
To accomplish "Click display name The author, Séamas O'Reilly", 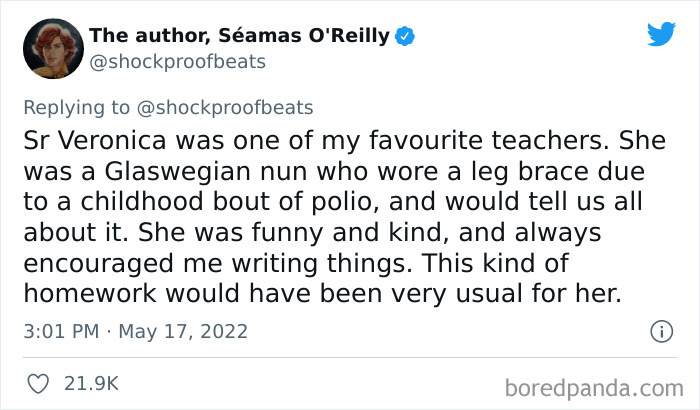I will click(241, 37).
